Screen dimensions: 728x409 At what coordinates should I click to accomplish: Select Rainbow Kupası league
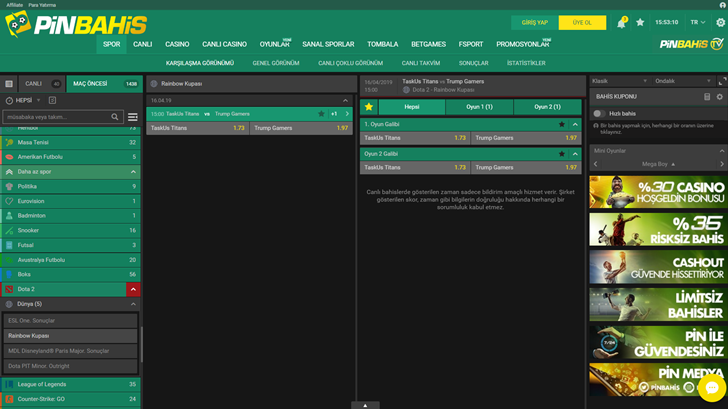pyautogui.click(x=71, y=336)
